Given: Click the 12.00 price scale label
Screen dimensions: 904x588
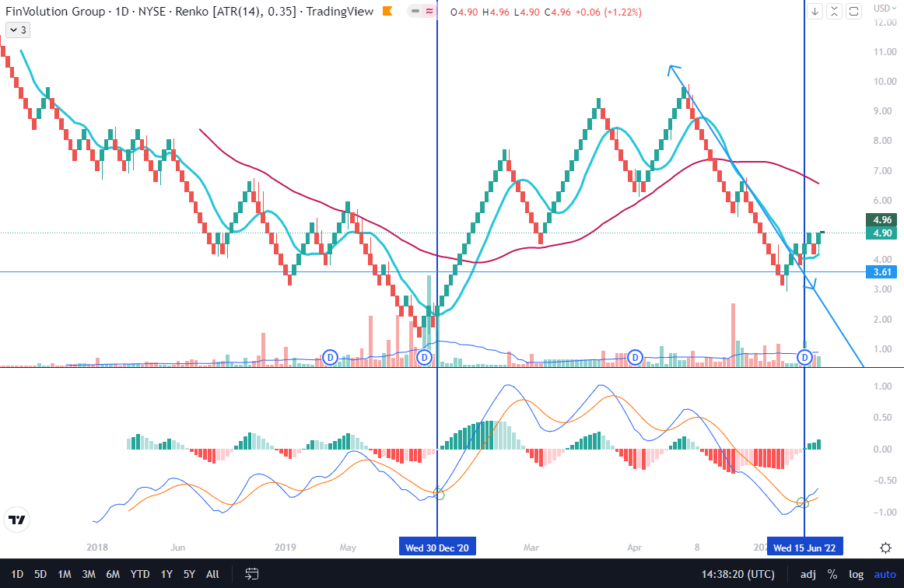Looking at the screenshot, I should click(x=885, y=23).
